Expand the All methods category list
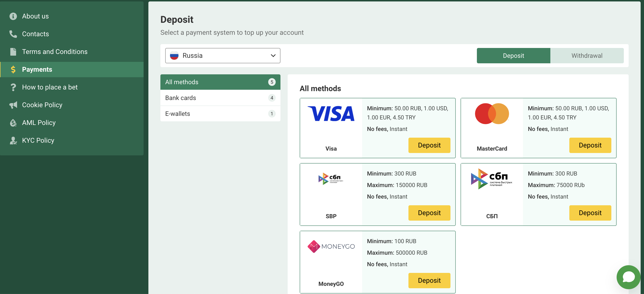 tap(220, 82)
